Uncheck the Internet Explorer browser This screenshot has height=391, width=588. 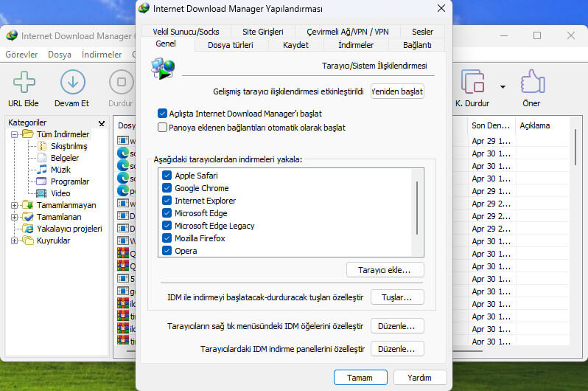point(167,201)
